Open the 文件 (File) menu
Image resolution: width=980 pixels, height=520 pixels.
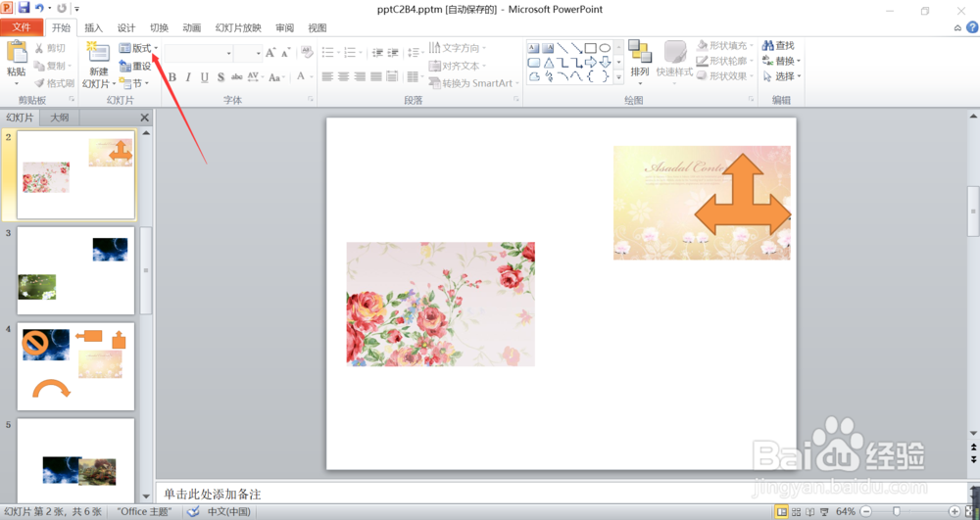tap(22, 26)
